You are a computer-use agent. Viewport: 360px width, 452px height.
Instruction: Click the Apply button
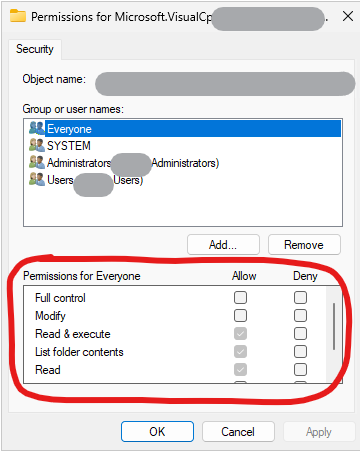[x=319, y=432]
